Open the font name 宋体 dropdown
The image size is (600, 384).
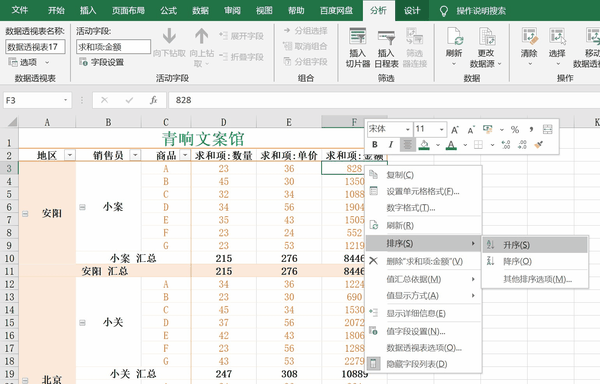408,130
